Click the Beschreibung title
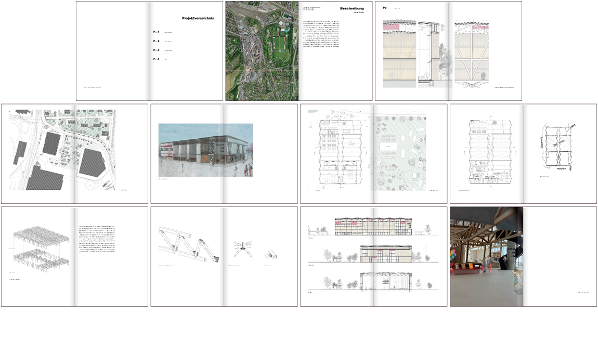The image size is (598, 364). tap(352, 9)
